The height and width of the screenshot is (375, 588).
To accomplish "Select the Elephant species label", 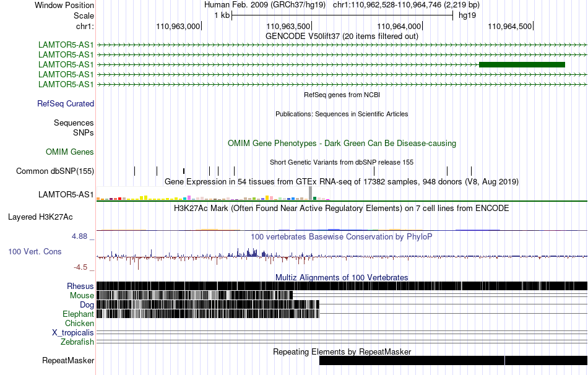I will tap(78, 314).
